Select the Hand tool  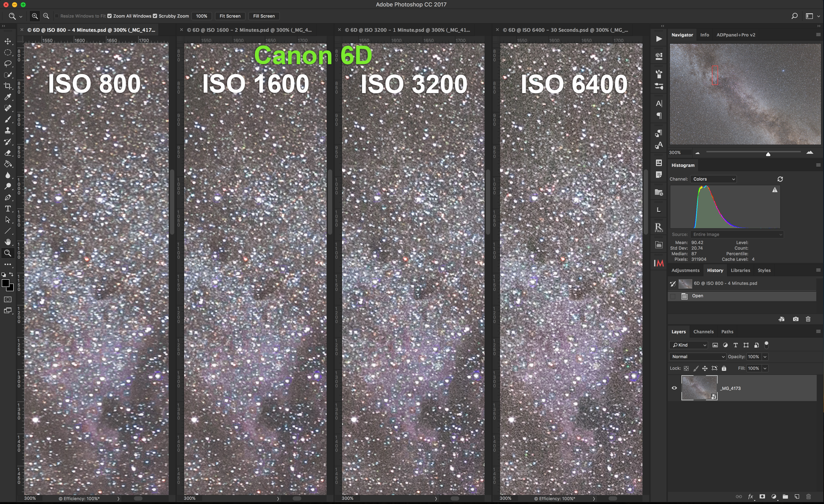point(8,242)
